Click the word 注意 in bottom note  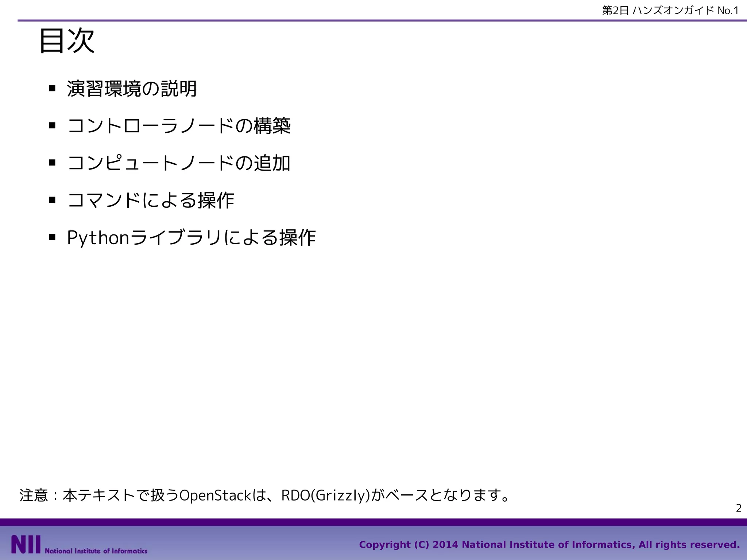34,495
